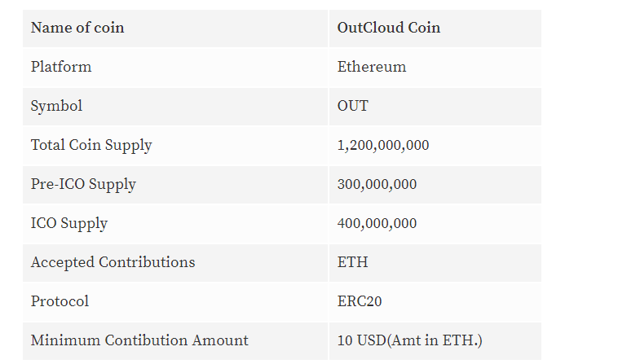Click the 'Protocol' row label
This screenshot has width=618, height=364.
click(60, 301)
